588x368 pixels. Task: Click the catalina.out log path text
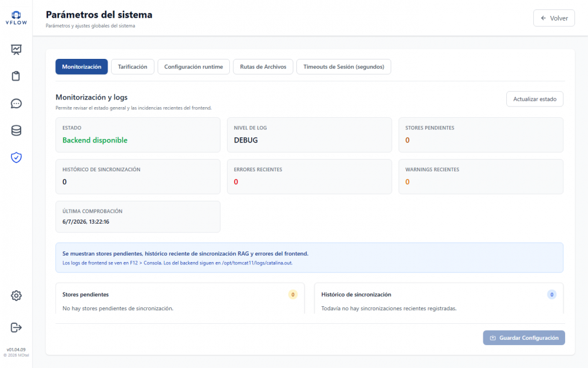[x=257, y=263]
